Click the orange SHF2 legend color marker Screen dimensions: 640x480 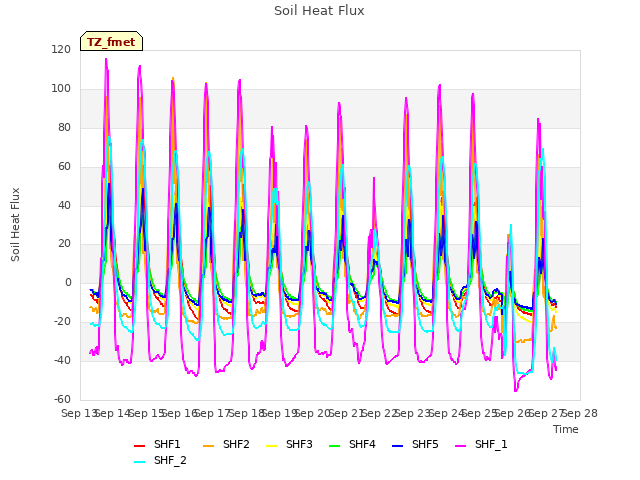click(209, 446)
